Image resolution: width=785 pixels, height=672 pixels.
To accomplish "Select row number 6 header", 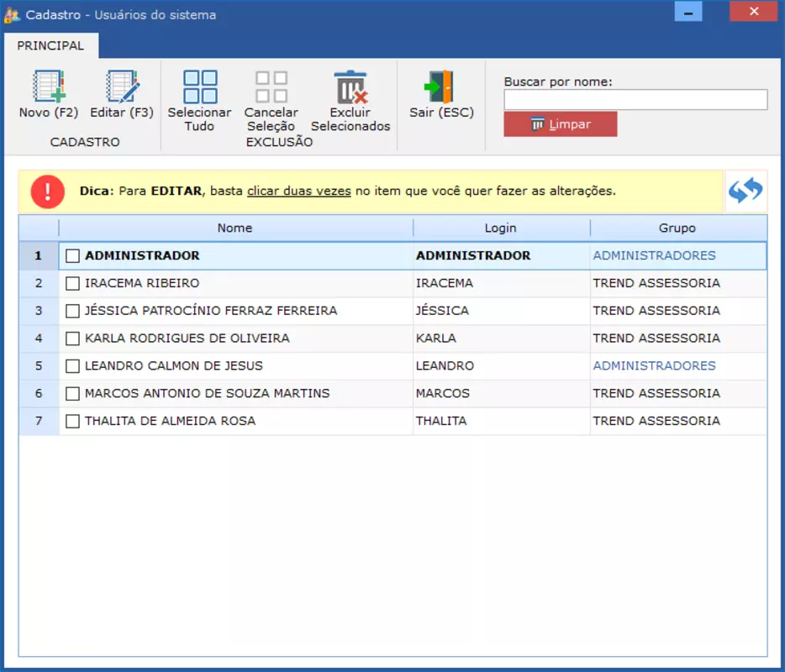I will coord(39,393).
